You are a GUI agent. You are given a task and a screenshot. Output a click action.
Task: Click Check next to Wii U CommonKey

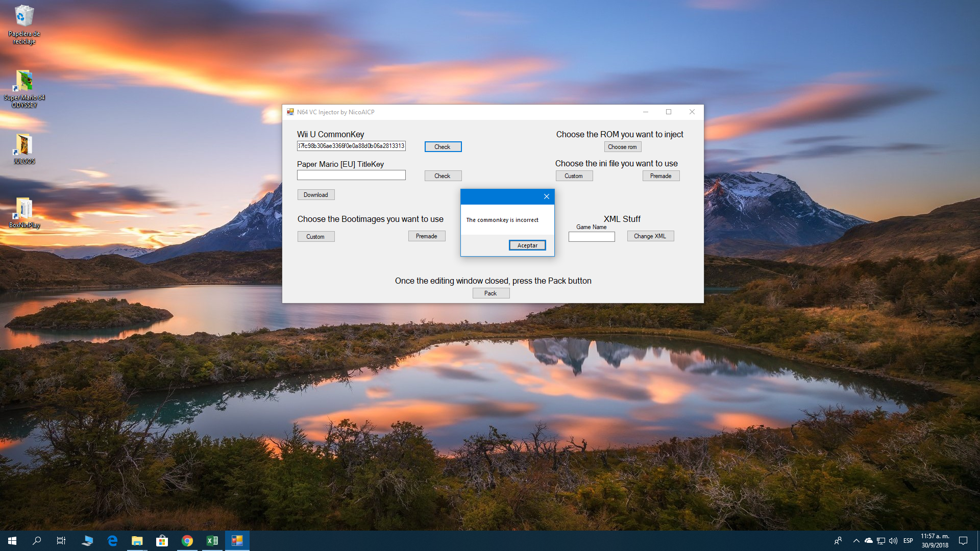(443, 147)
